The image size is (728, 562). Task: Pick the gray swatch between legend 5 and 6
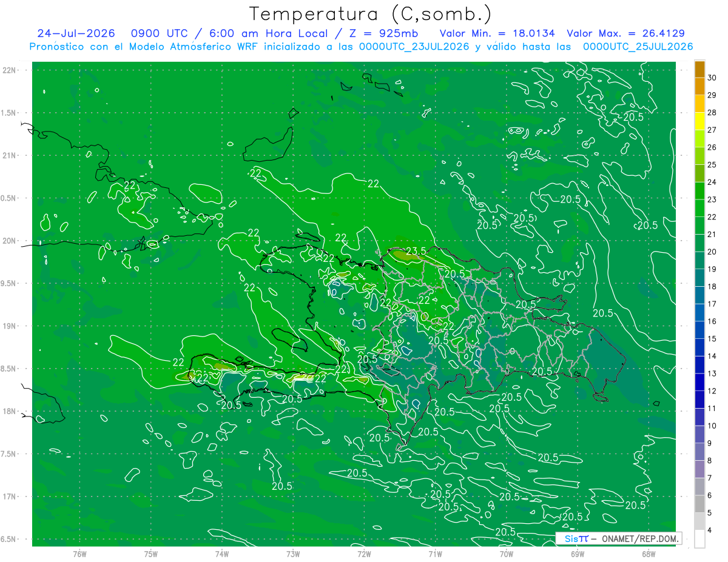[699, 504]
